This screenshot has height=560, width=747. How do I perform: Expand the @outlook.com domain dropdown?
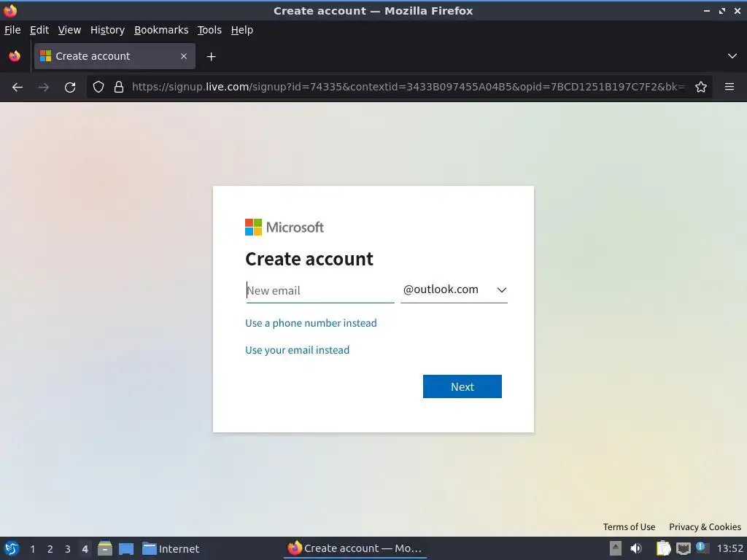tap(454, 290)
